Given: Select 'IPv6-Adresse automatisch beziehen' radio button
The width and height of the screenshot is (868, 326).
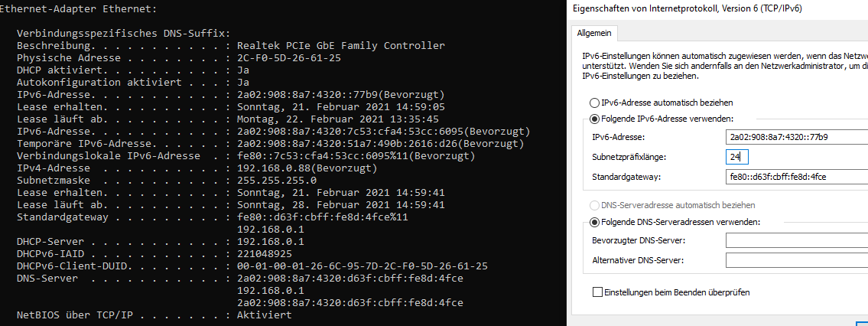Looking at the screenshot, I should pyautogui.click(x=595, y=103).
